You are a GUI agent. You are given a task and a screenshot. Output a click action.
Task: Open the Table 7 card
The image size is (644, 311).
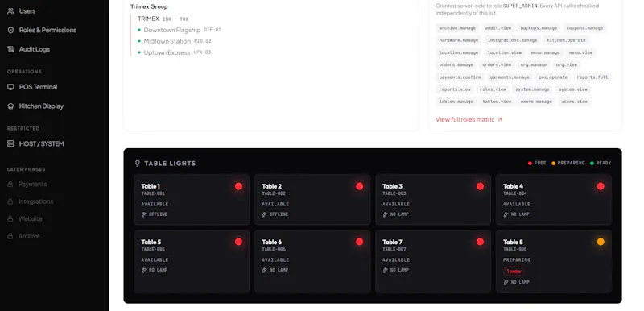[433, 262]
